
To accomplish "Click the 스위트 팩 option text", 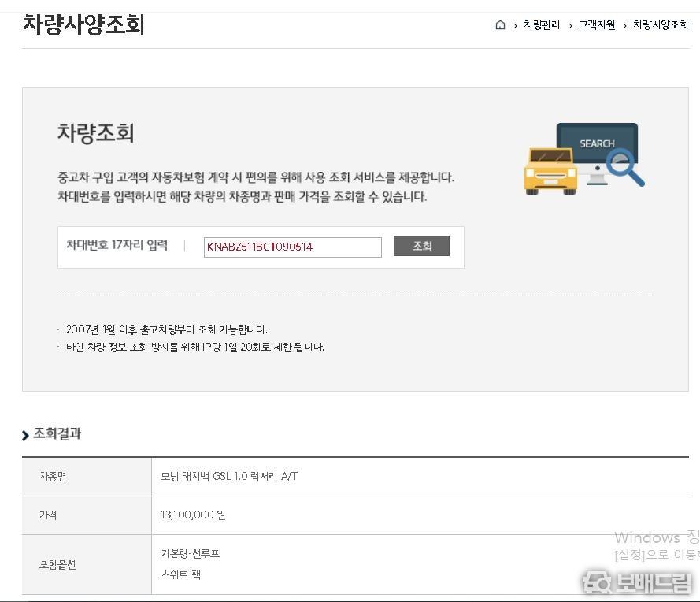I will (181, 575).
